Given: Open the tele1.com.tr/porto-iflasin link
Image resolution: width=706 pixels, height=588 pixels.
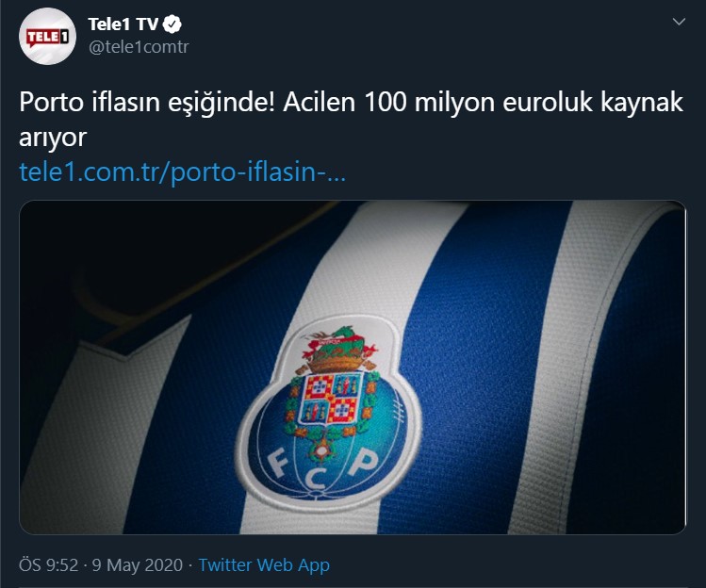Looking at the screenshot, I should (182, 172).
